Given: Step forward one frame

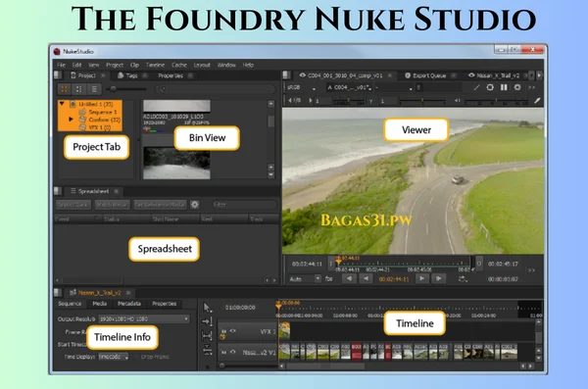Looking at the screenshot, I should pyautogui.click(x=422, y=278).
